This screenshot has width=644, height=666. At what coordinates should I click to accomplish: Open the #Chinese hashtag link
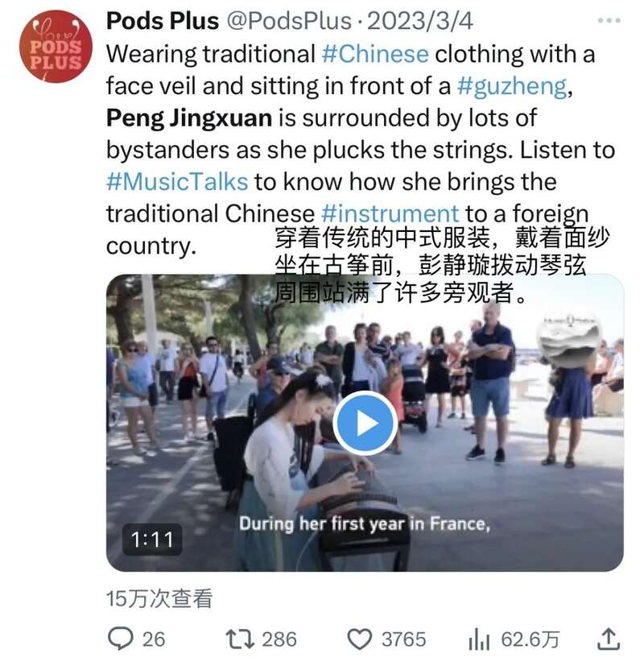coord(375,55)
